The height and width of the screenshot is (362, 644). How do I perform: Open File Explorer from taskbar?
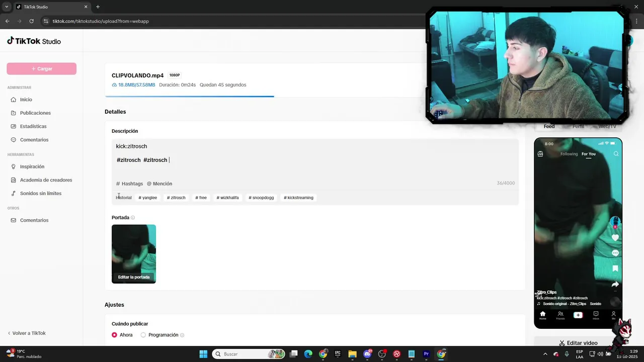[352, 354]
